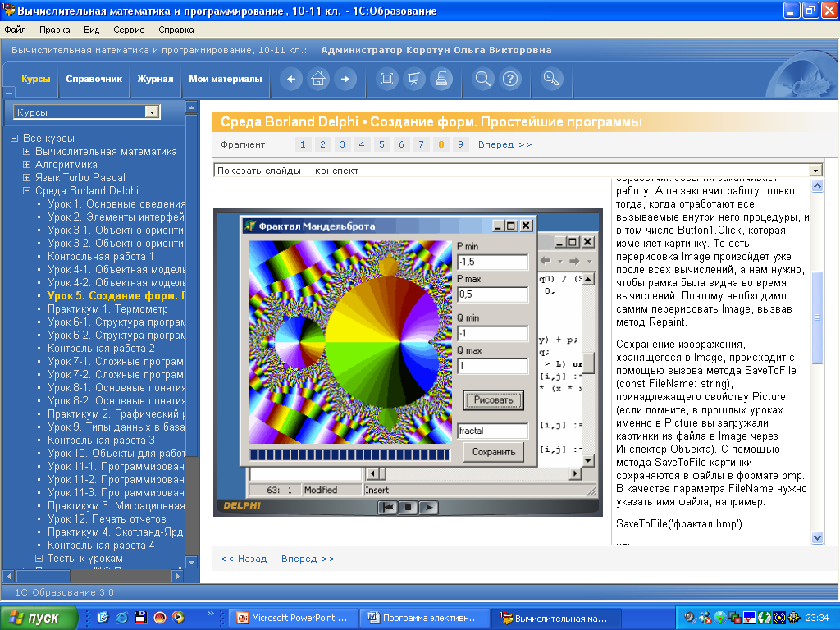The width and height of the screenshot is (840, 630).
Task: Expand hidden quick launch chevron
Action: click(210, 614)
